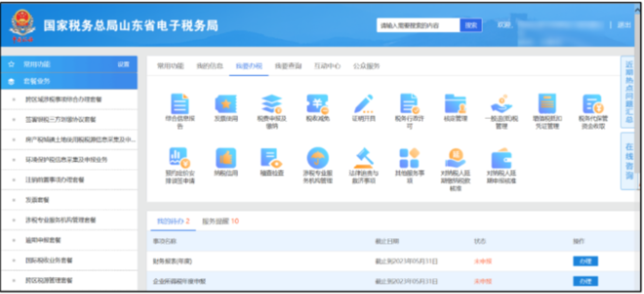644x294 pixels.
Task: Click the 法律追责与救济事项 gavel icon
Action: (363, 158)
